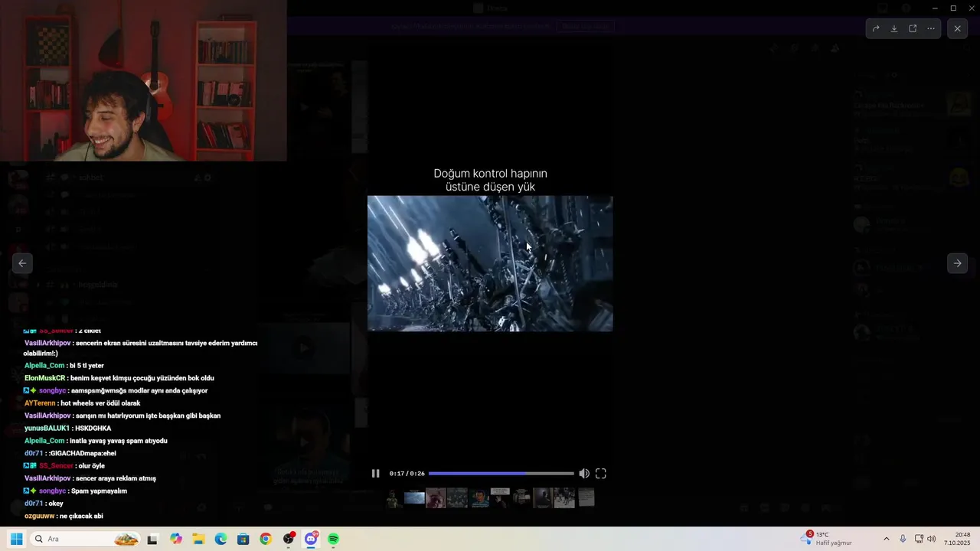980x551 pixels.
Task: Close the media viewer with the X button
Action: pos(958,28)
